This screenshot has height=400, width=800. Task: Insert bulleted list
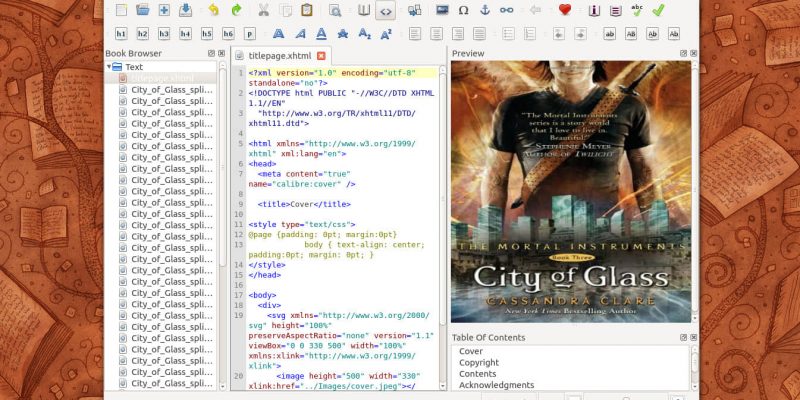pos(508,34)
